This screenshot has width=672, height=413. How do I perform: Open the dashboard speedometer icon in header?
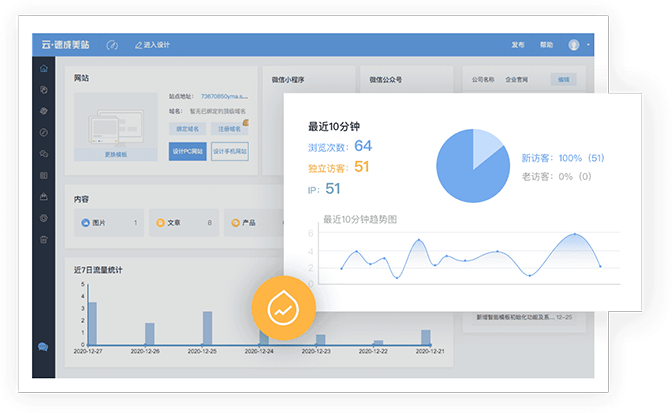click(112, 45)
